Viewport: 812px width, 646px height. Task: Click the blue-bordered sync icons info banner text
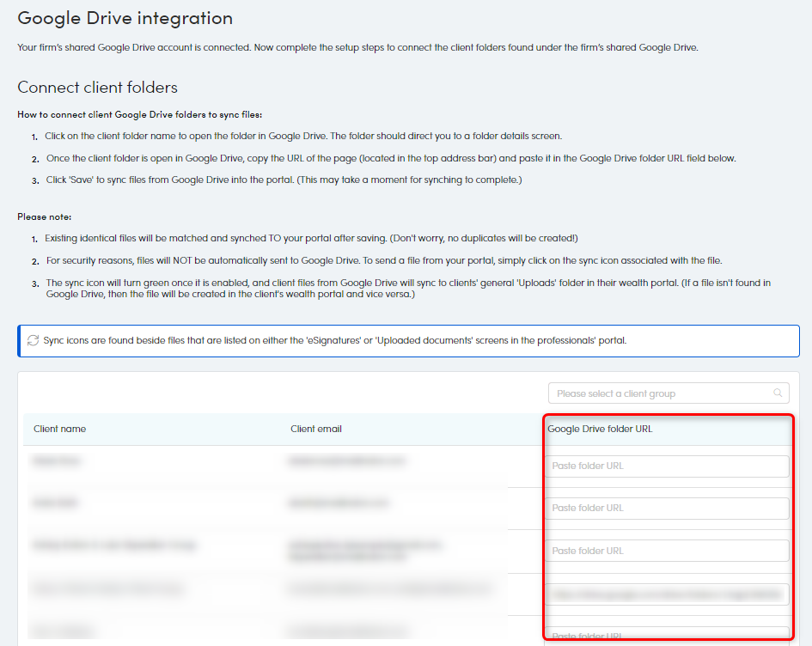(x=335, y=340)
